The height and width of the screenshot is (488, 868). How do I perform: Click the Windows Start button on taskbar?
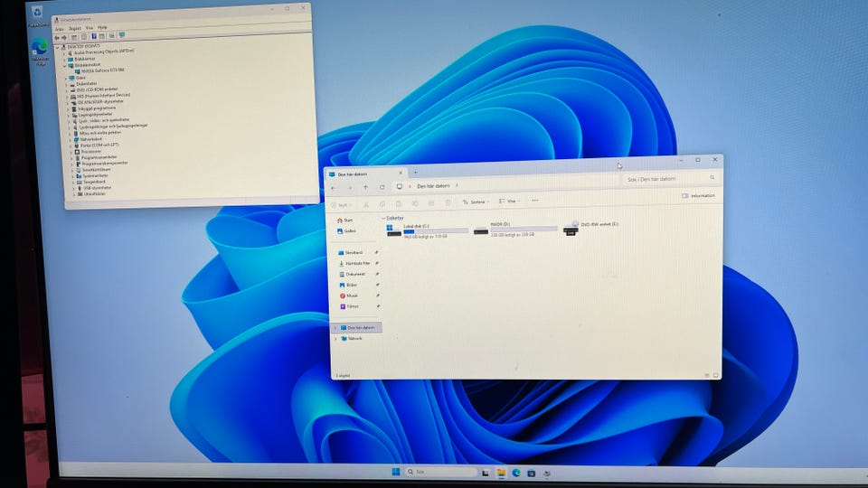(395, 472)
